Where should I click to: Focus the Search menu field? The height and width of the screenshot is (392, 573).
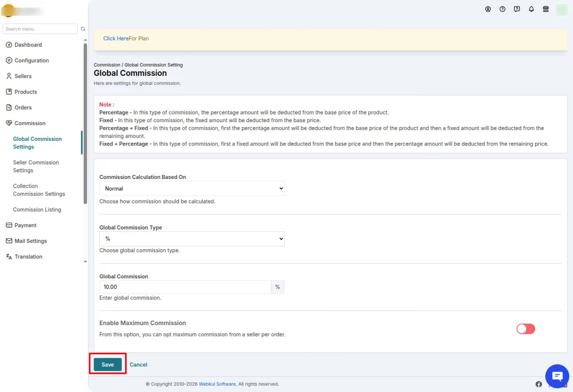pos(40,29)
